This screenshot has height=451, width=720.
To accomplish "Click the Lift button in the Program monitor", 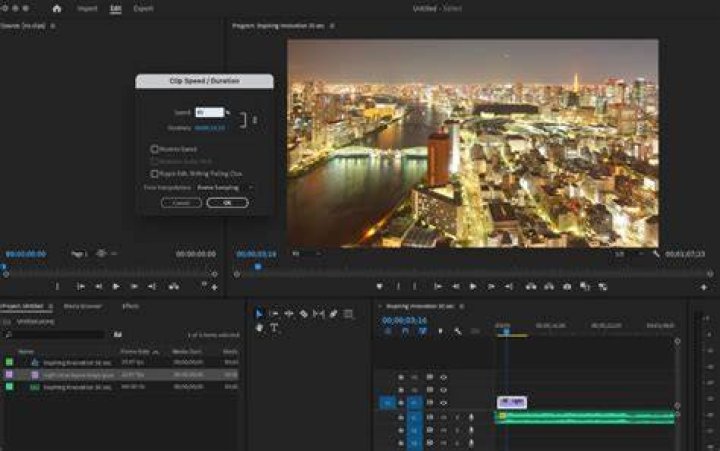I will [x=531, y=287].
